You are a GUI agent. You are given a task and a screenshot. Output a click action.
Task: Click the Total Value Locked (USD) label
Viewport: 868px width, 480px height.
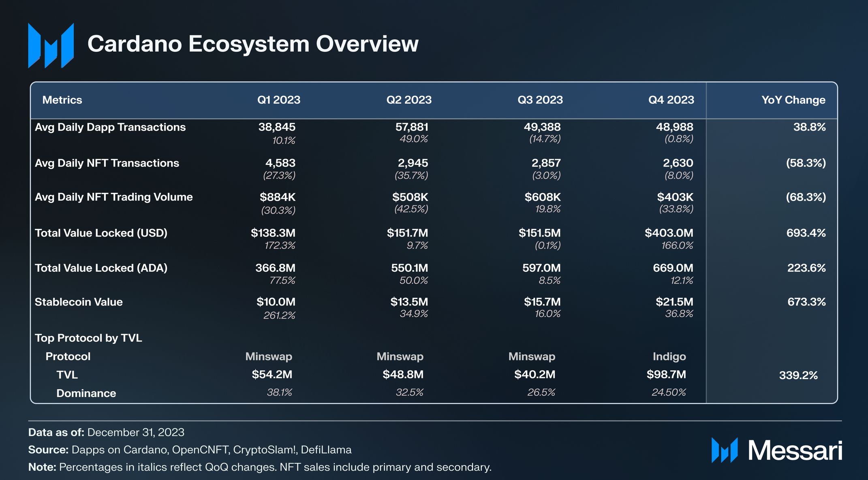[101, 233]
